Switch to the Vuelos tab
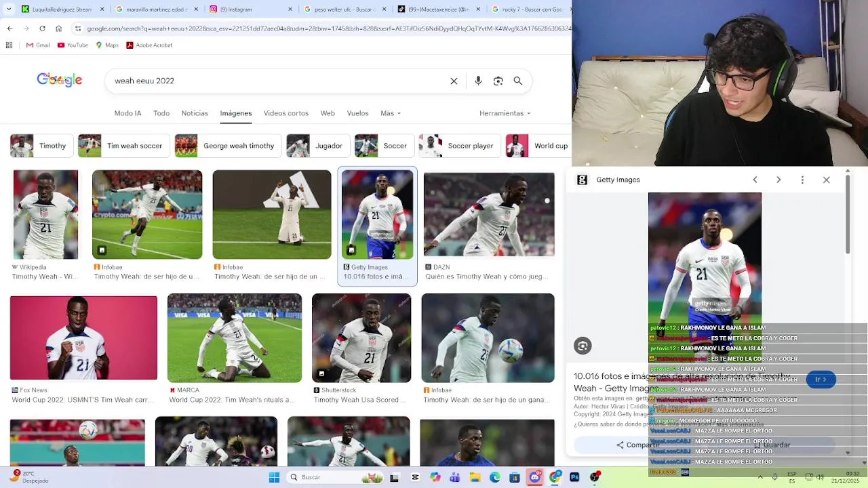 [x=357, y=113]
